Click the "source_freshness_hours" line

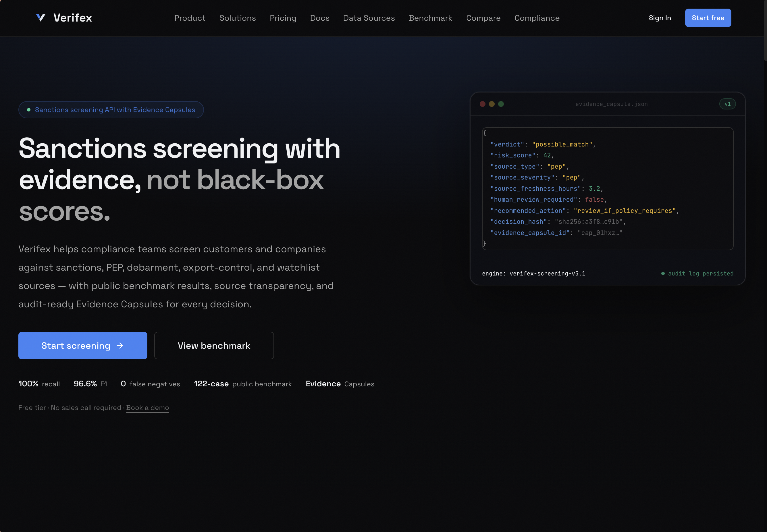[x=547, y=189]
